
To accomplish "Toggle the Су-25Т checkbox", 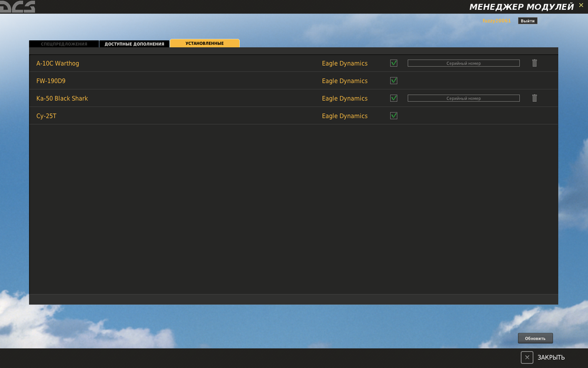I will point(394,115).
